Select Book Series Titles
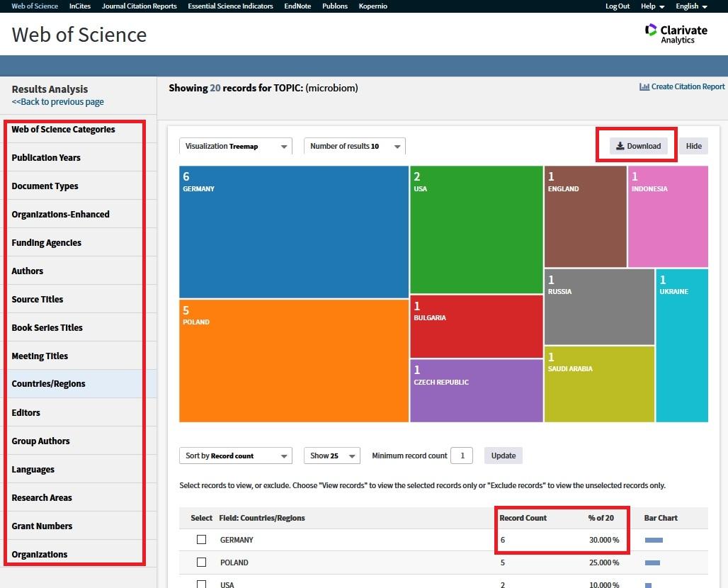 point(47,327)
